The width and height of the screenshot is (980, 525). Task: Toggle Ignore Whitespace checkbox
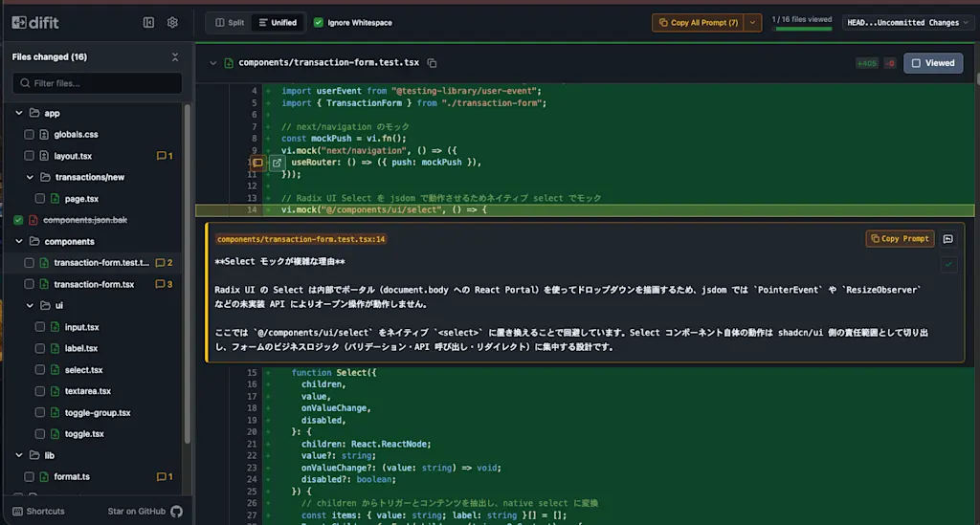tap(318, 23)
